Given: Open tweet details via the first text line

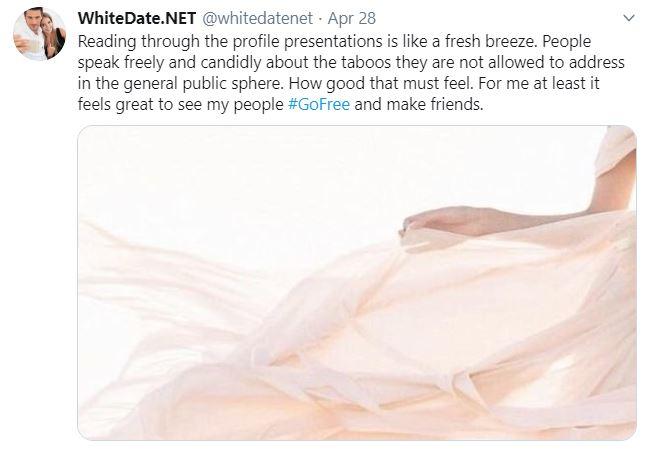Looking at the screenshot, I should (334, 41).
